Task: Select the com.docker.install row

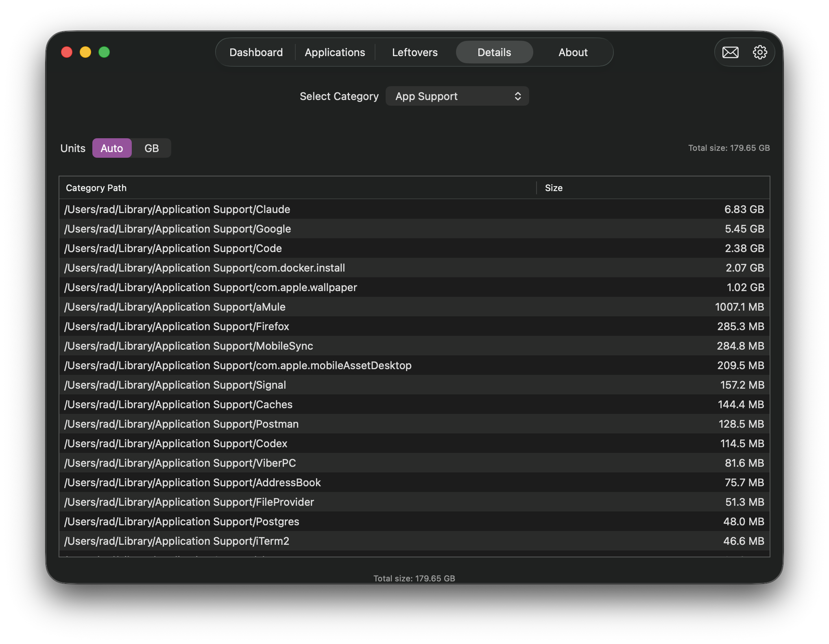Action: coord(414,268)
